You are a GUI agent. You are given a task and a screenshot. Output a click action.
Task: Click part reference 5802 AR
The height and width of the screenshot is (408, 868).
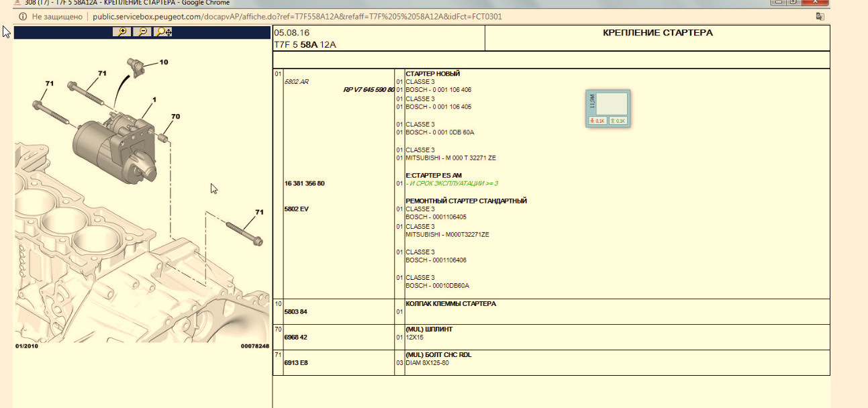[x=297, y=82]
